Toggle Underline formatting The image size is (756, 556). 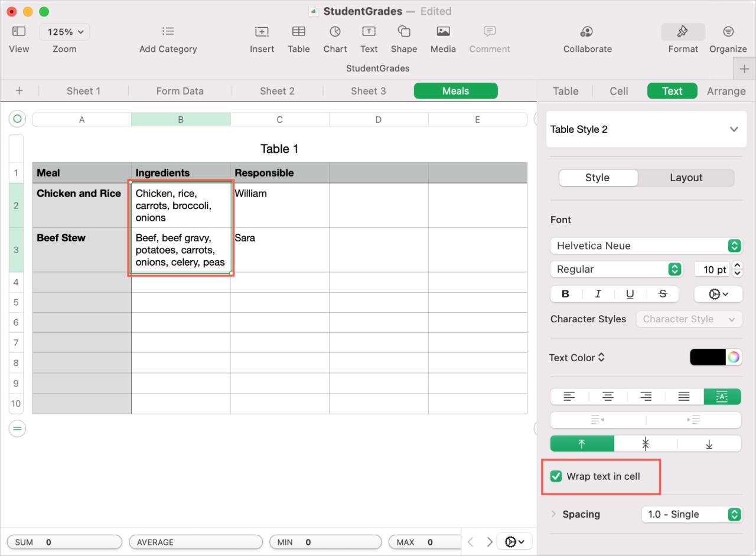point(630,294)
